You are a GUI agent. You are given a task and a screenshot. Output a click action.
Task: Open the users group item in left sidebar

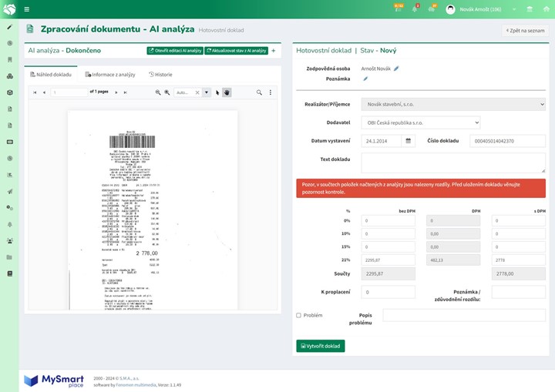click(x=9, y=240)
